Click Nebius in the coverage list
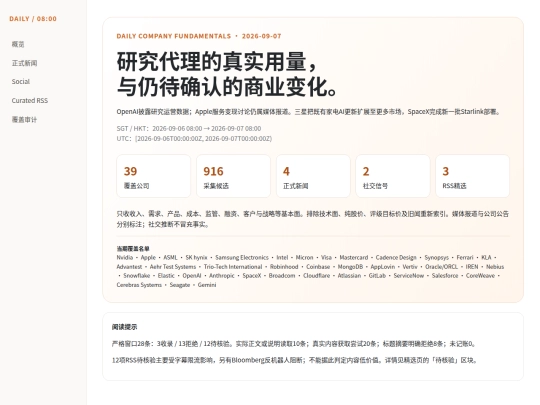This screenshot has width=540, height=405. (x=495, y=267)
